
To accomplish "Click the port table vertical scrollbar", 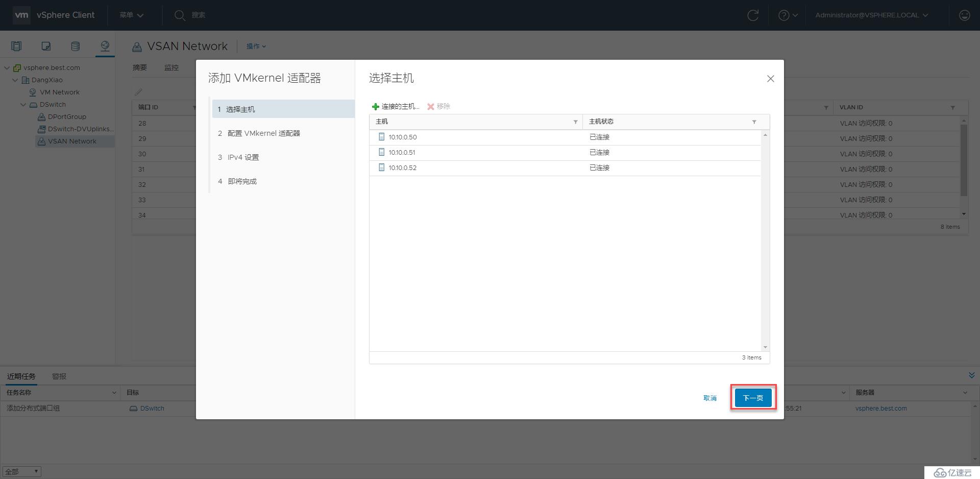I will click(964, 159).
